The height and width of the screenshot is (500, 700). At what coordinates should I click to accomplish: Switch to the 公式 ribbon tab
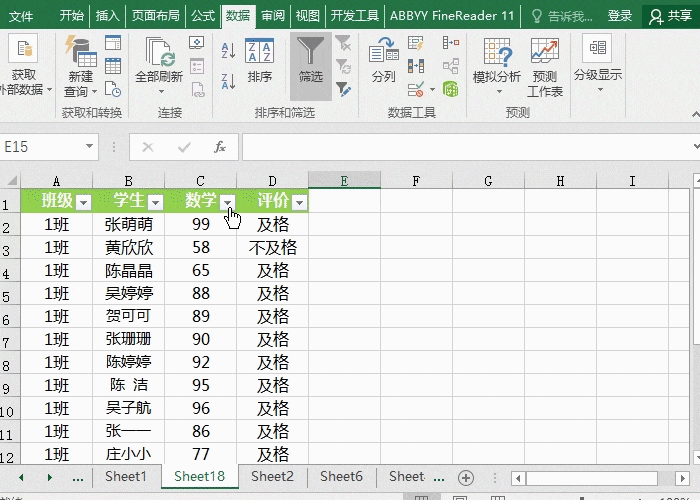point(203,16)
